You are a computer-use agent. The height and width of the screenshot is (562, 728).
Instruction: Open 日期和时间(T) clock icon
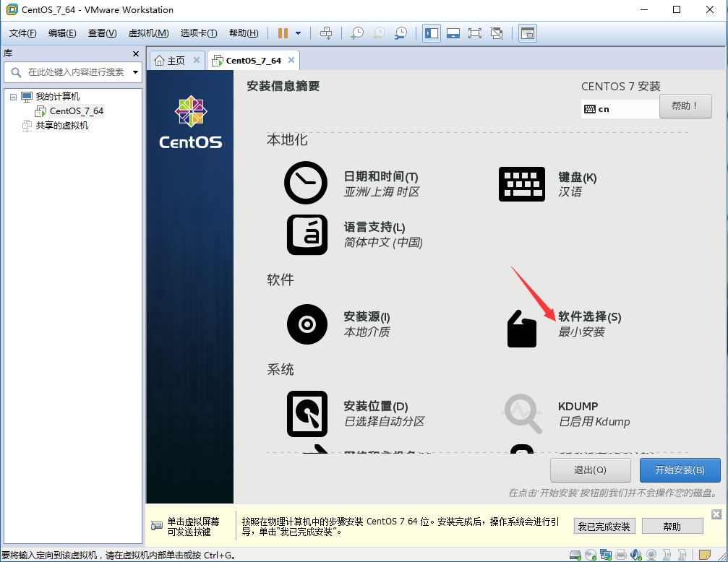(306, 183)
